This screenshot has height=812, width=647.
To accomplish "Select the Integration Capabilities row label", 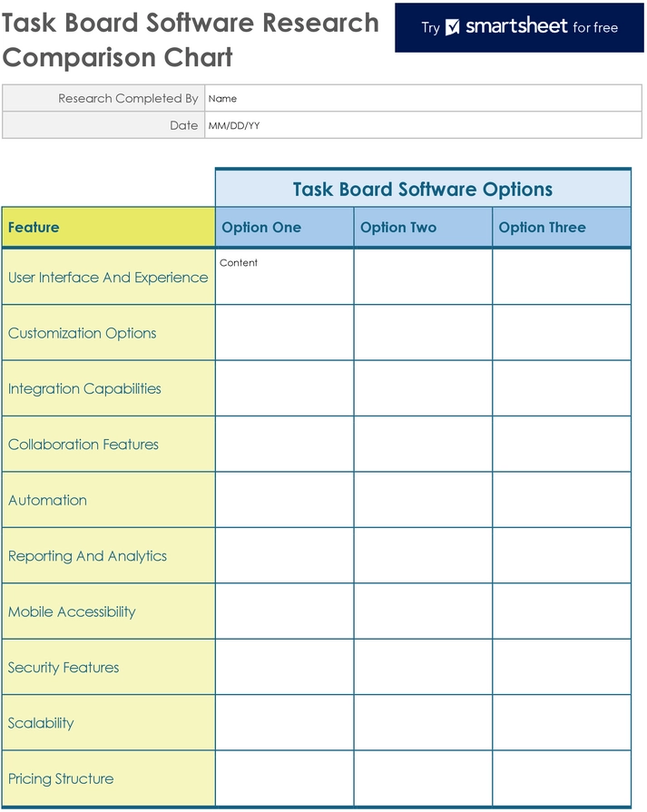I will click(108, 388).
